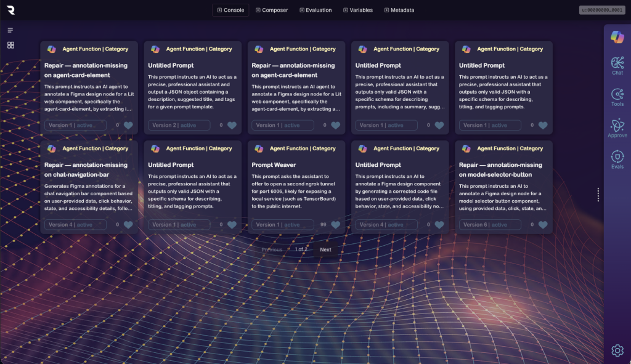Click the vertical dots handle beside right sidebar
Image resolution: width=631 pixels, height=364 pixels.
(598, 195)
